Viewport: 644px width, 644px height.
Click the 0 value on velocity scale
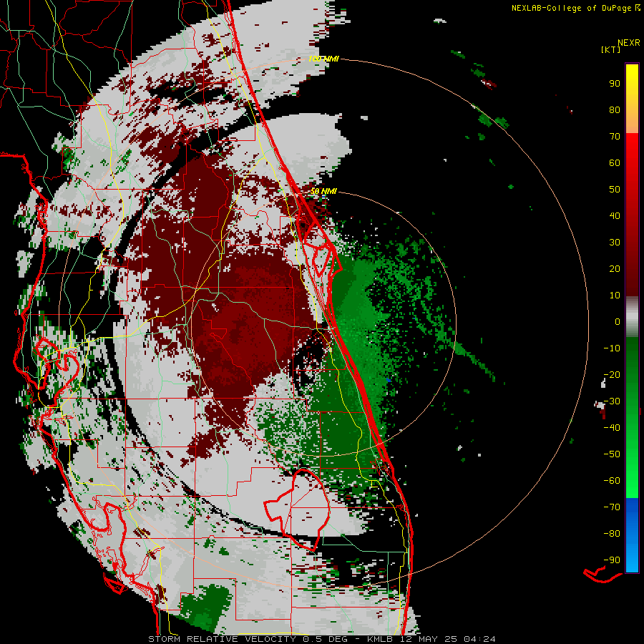(x=618, y=321)
